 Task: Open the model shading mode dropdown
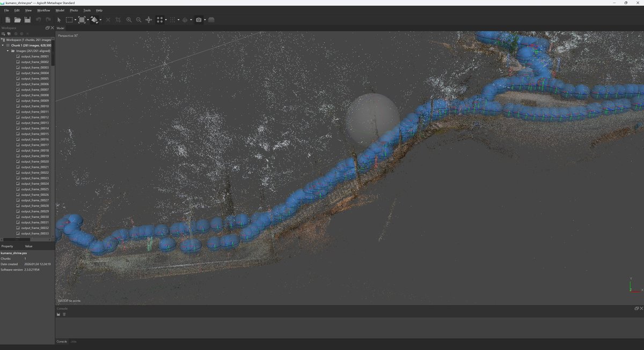[191, 20]
